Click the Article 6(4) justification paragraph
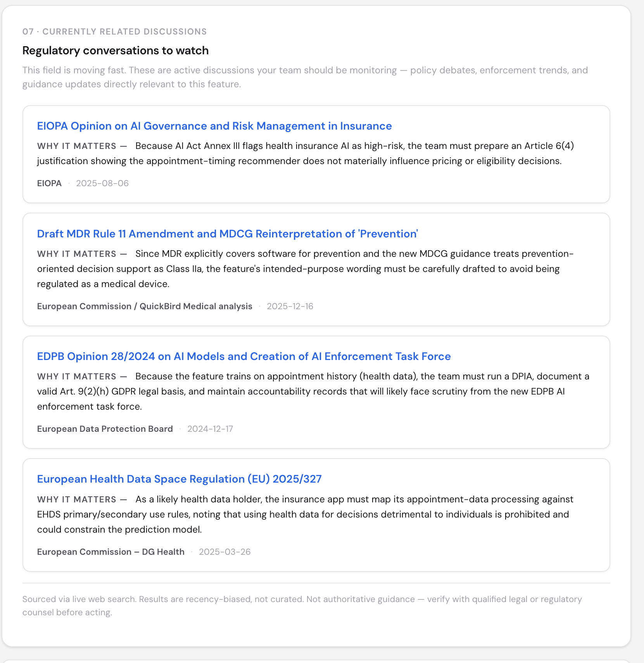Image resolution: width=644 pixels, height=663 pixels. coord(306,154)
